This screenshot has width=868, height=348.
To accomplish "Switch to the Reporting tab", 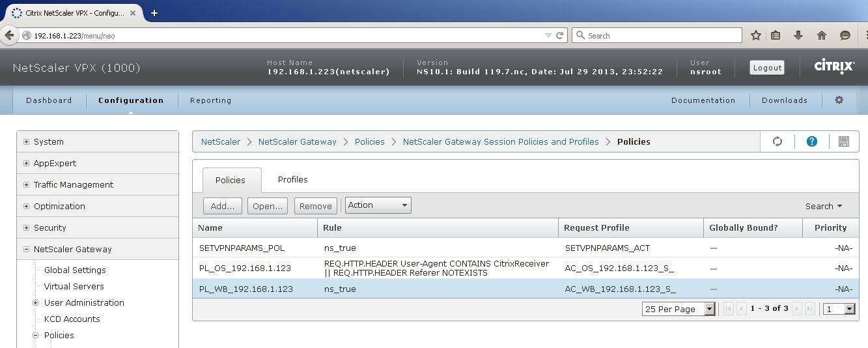I will click(x=210, y=100).
